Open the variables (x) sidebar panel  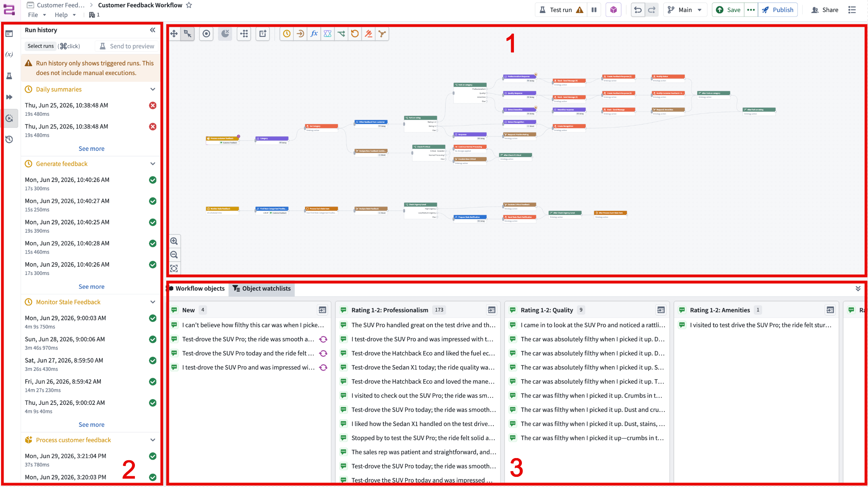[9, 55]
